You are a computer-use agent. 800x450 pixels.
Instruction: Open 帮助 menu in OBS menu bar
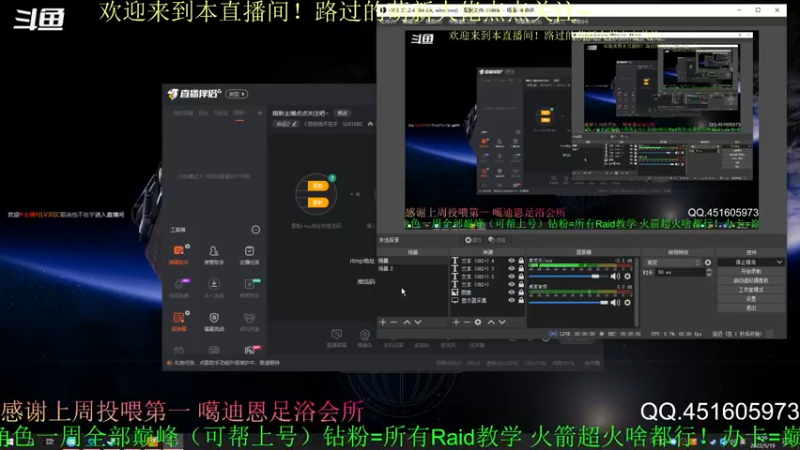click(580, 21)
